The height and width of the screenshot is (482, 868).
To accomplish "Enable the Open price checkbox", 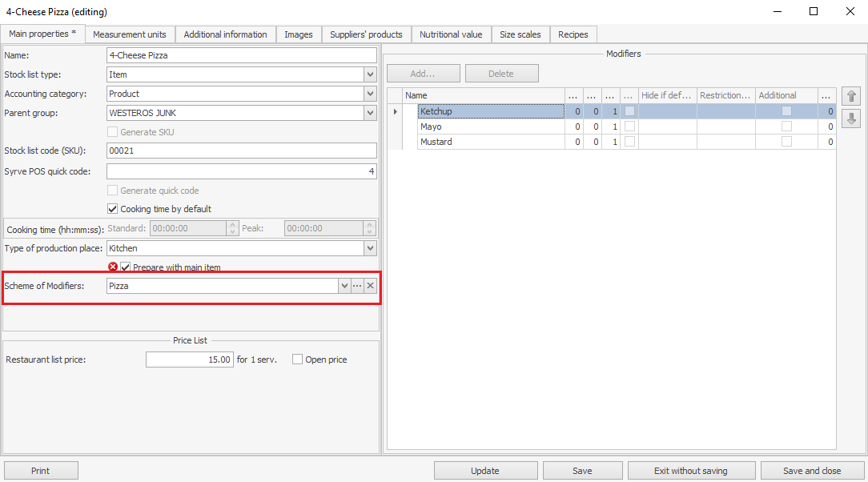I will pos(298,359).
